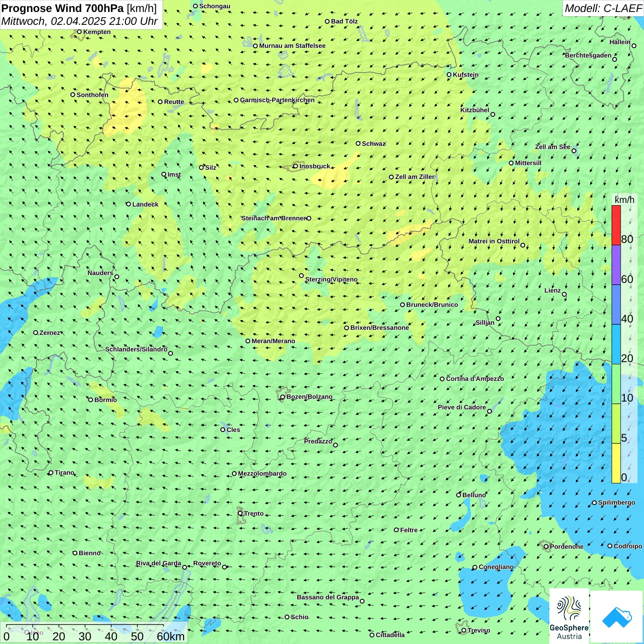Click the Pordenone city marker
Viewport: 644px width, 644px height.
(546, 546)
